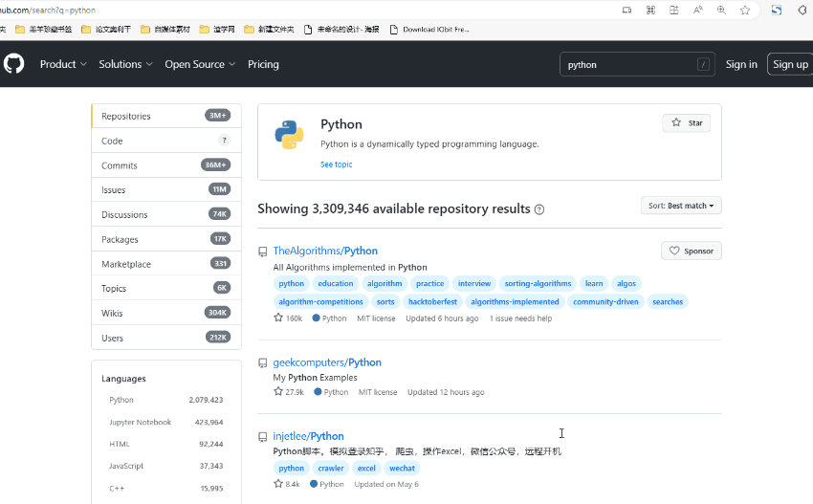813x504 pixels.
Task: Click the read aloud icon in address bar
Action: 698,10
